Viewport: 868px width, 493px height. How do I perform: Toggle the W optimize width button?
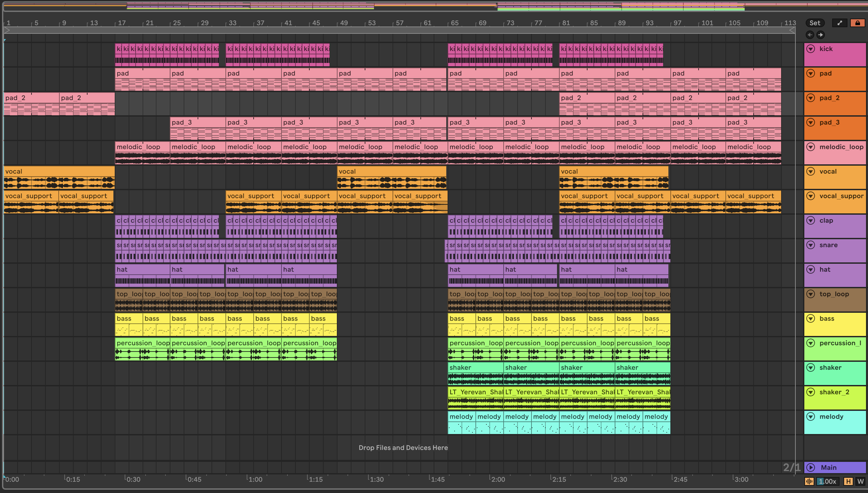860,481
